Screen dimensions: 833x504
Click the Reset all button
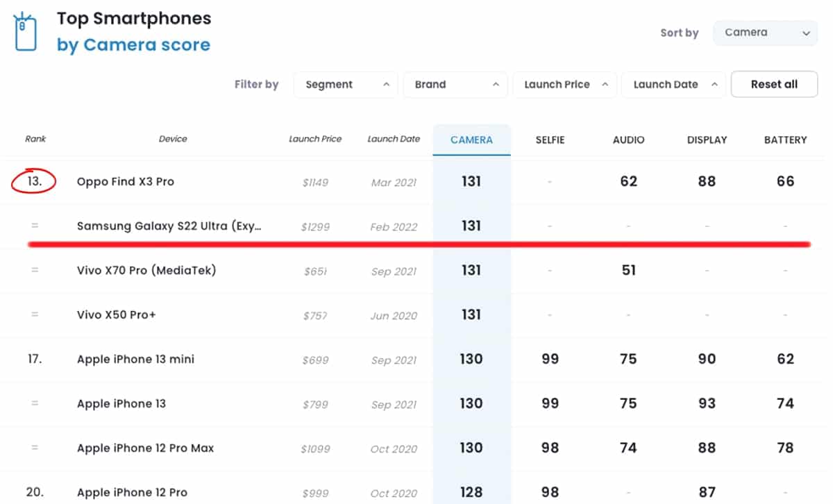(774, 85)
